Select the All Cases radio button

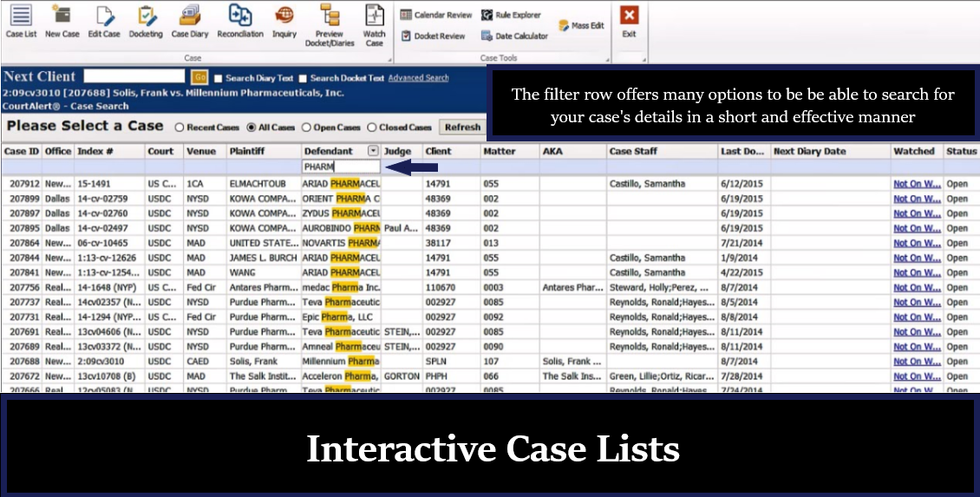click(x=252, y=127)
